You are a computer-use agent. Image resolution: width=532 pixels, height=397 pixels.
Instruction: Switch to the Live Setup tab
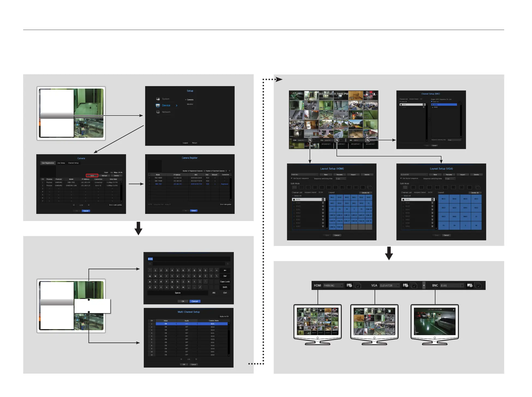[61, 163]
